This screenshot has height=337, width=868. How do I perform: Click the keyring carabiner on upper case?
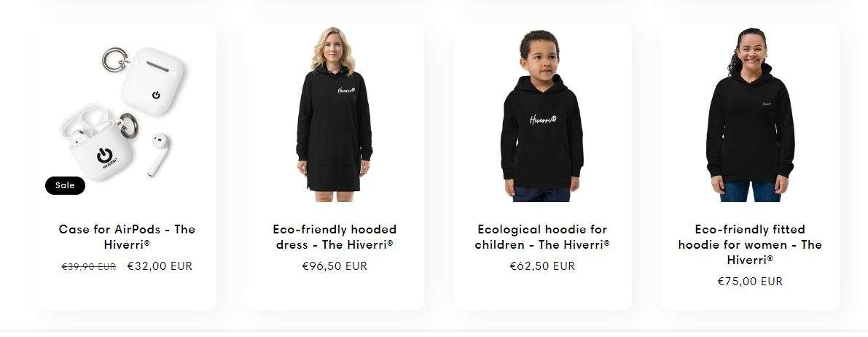click(x=115, y=60)
